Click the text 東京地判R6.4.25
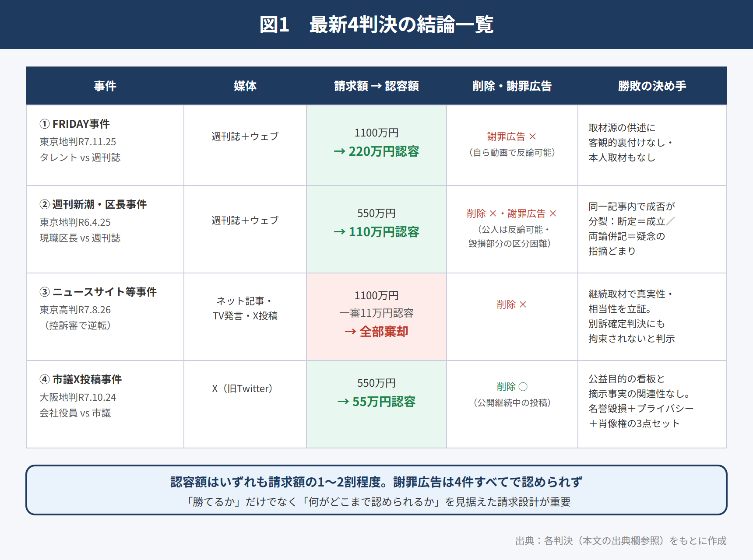The width and height of the screenshot is (753, 560). pyautogui.click(x=75, y=222)
